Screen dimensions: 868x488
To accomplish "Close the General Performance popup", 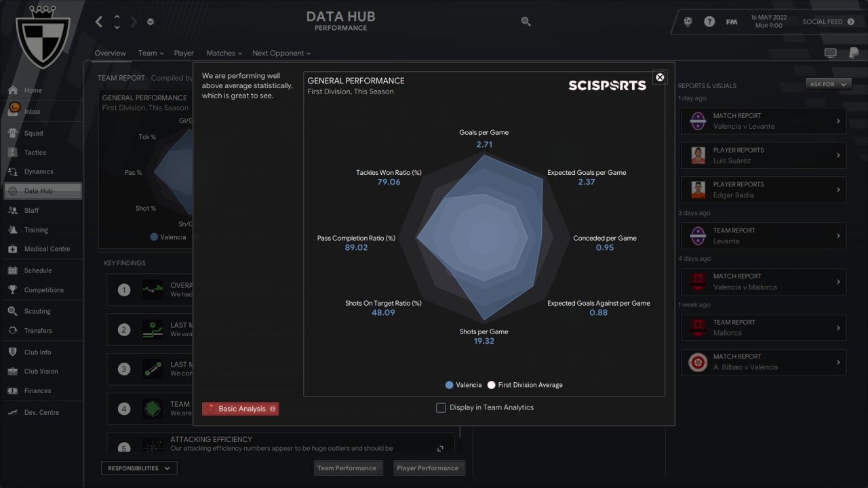I will pyautogui.click(x=660, y=77).
